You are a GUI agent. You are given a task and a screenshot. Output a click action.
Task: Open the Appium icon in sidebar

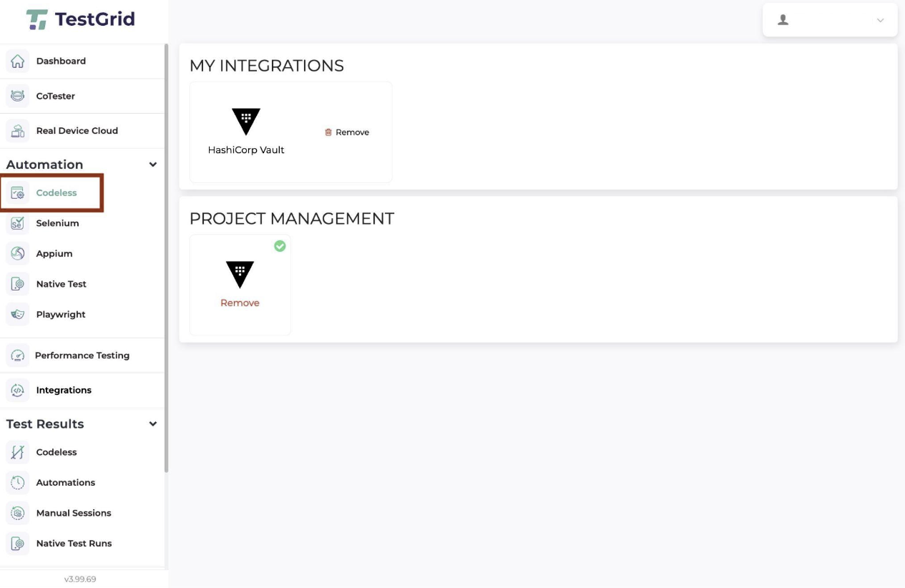point(18,253)
